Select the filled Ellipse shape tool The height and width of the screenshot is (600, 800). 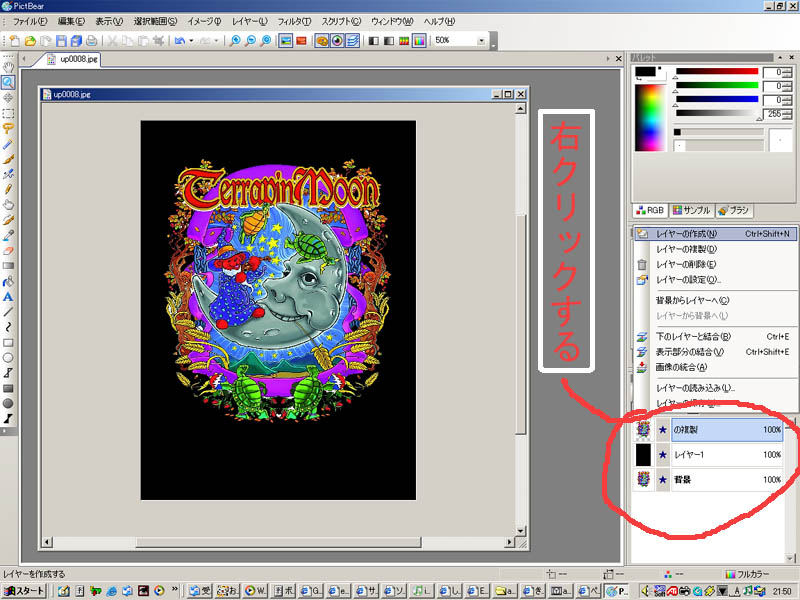click(x=8, y=404)
